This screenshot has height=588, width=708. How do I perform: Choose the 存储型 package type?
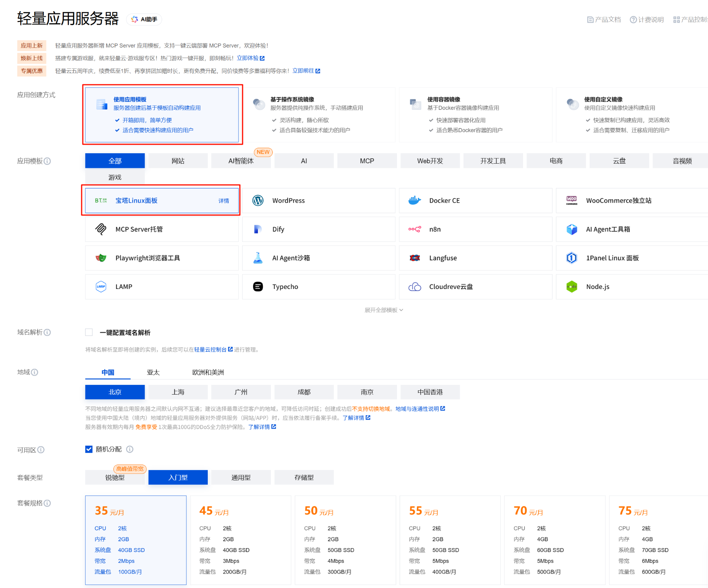[304, 477]
